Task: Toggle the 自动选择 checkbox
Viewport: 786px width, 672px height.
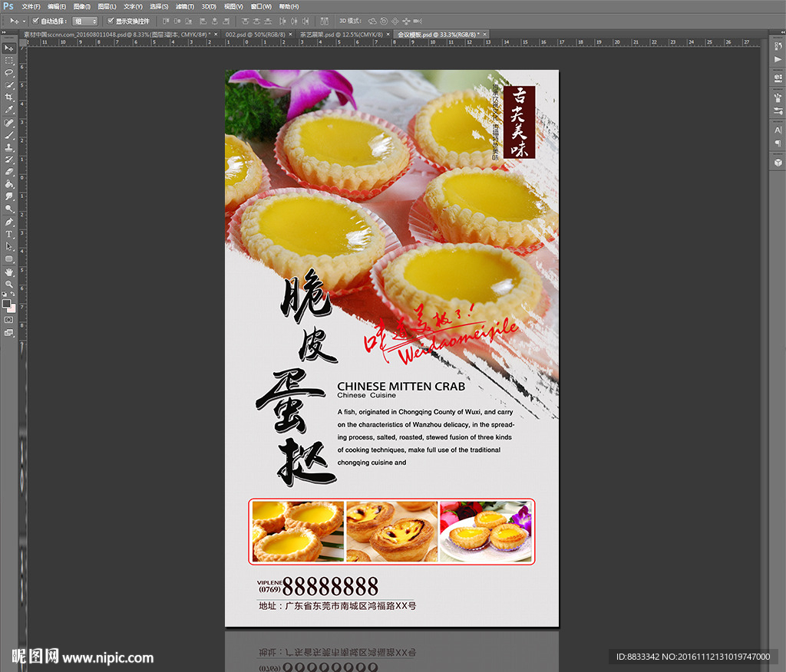Action: tap(35, 21)
